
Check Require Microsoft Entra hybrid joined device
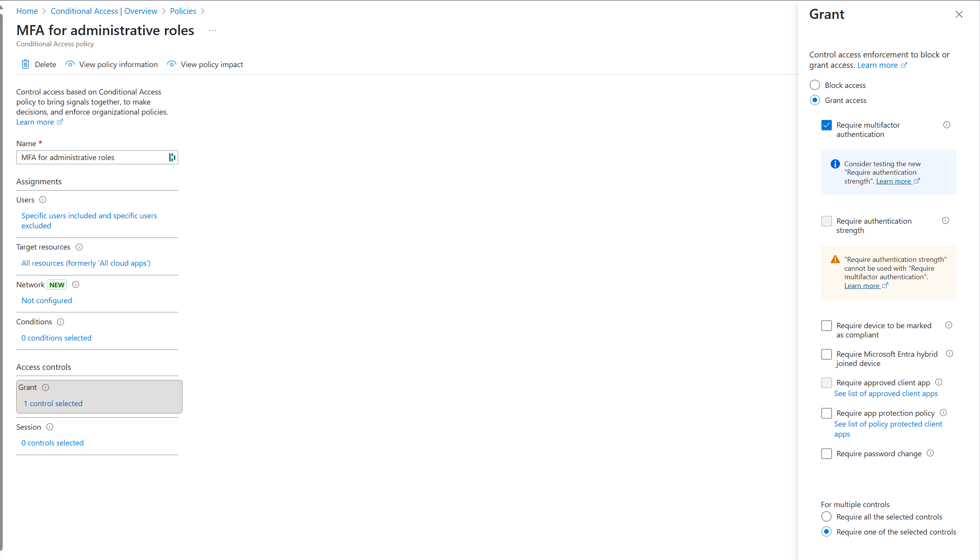(x=826, y=354)
